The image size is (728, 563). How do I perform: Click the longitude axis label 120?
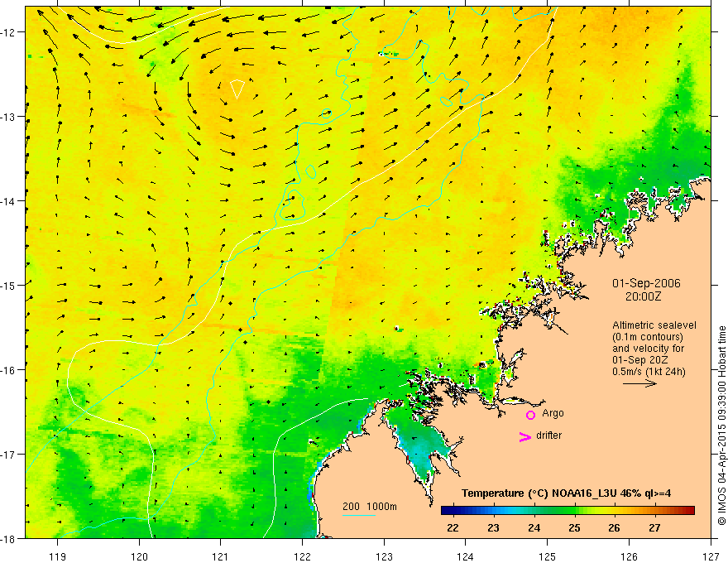point(139,556)
